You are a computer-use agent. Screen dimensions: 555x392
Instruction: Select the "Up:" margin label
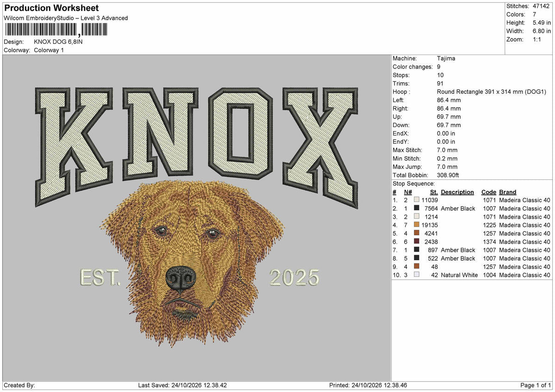point(397,117)
